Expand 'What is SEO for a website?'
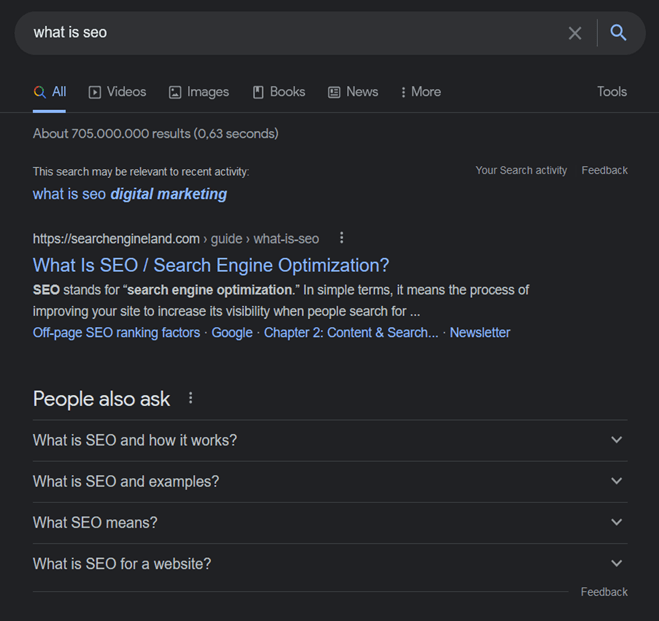This screenshot has width=659, height=621. (x=330, y=563)
